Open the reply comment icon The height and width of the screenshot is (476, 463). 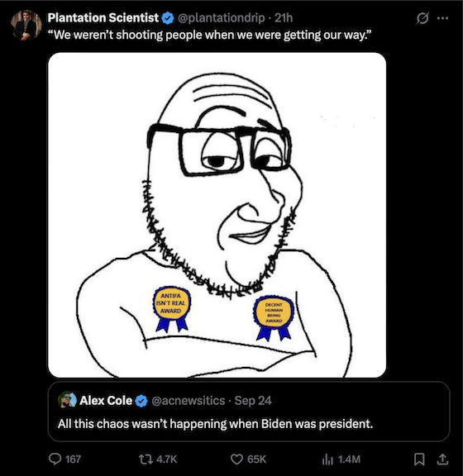pos(55,459)
